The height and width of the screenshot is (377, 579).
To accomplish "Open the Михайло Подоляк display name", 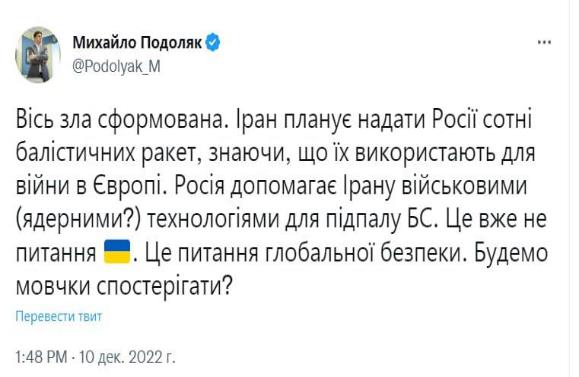I will tap(137, 43).
